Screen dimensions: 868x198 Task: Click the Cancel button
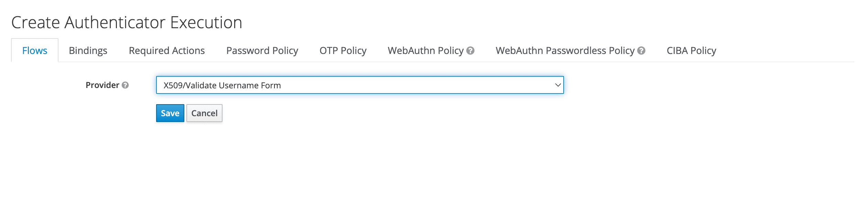204,113
